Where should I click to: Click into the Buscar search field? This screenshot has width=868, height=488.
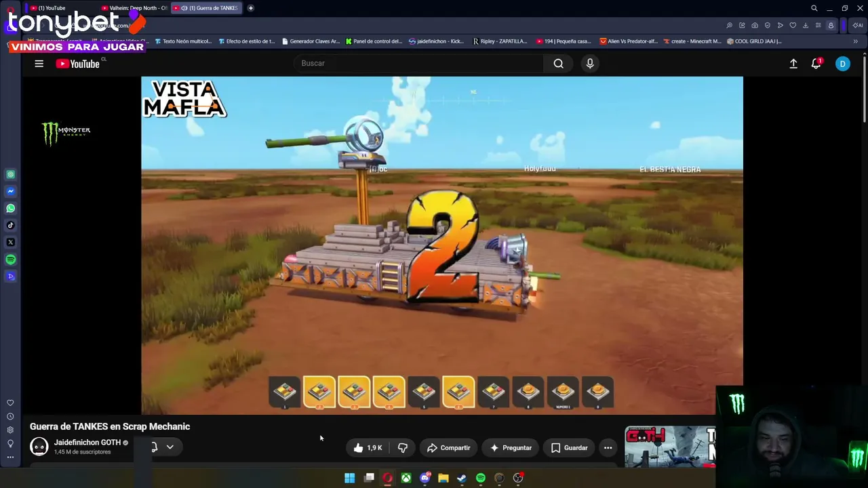(419, 64)
